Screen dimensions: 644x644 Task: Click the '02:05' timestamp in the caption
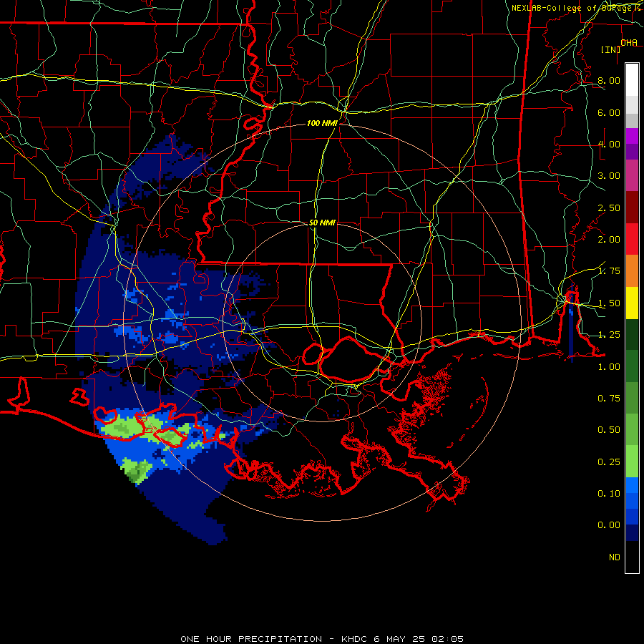(x=448, y=639)
